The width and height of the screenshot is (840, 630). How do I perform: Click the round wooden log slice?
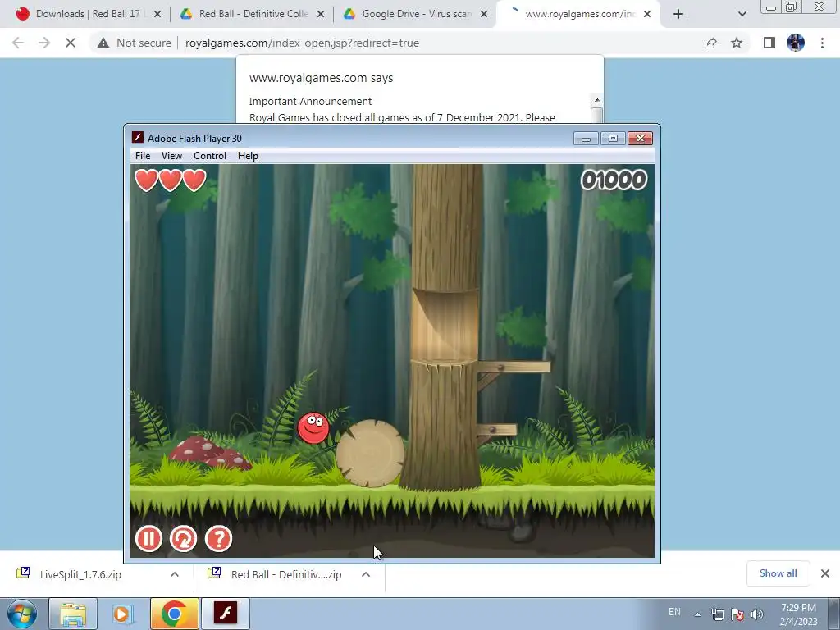370,453
